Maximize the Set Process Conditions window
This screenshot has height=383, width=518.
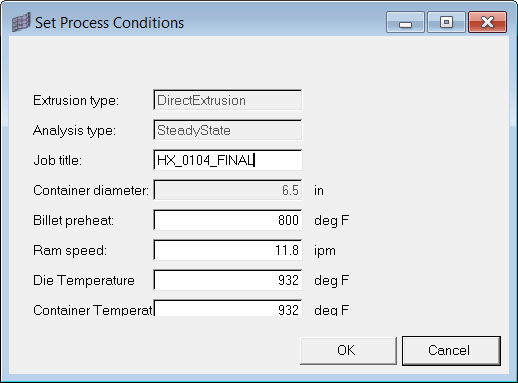click(x=446, y=22)
